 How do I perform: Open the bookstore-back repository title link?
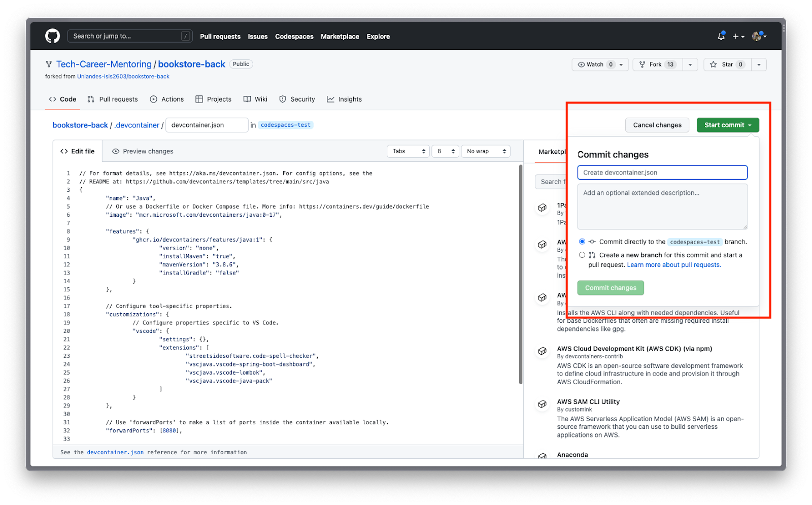click(191, 64)
